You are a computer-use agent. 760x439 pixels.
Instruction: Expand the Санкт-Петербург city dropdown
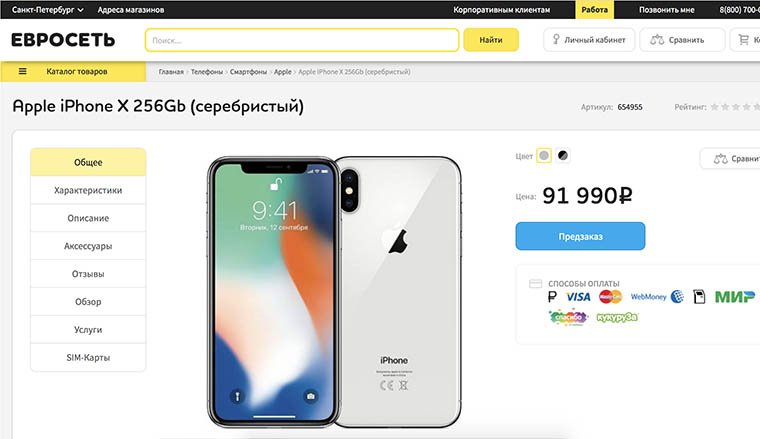pos(48,10)
